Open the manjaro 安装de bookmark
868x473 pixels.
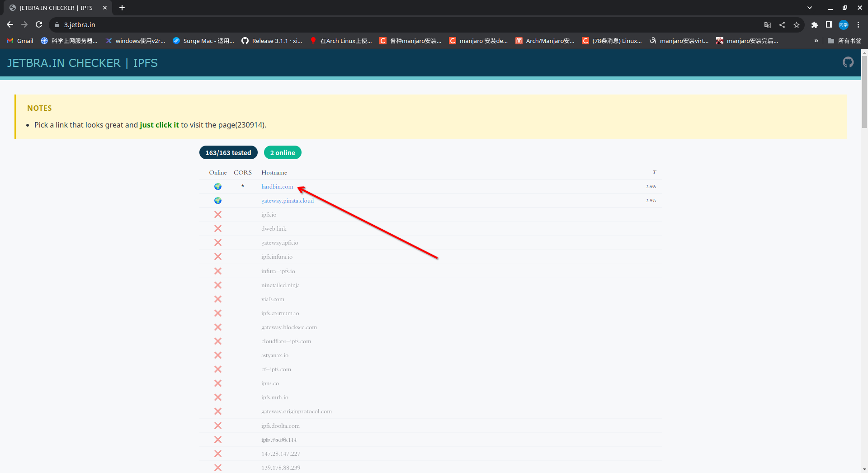click(x=479, y=41)
